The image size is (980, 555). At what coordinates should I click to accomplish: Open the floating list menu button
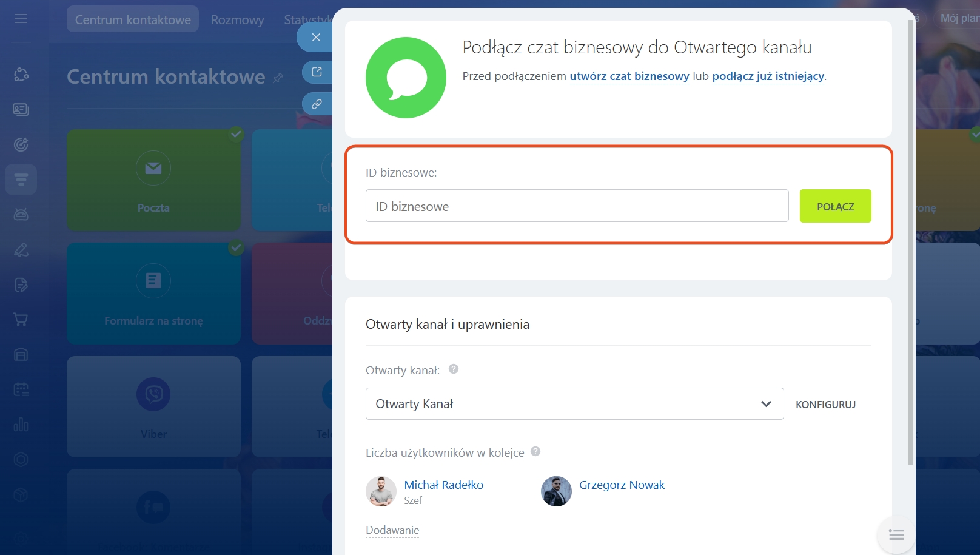point(896,534)
